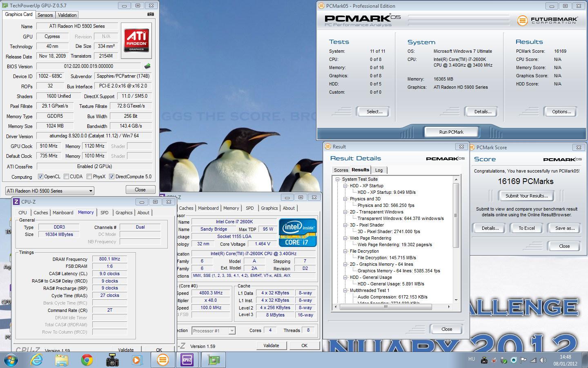The height and width of the screenshot is (368, 588).
Task: Collapse the 3D - Pixel Shader node
Action: pos(345,225)
